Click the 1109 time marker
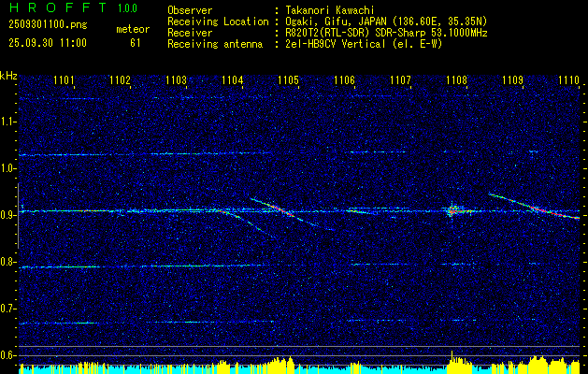The height and width of the screenshot is (374, 588). [x=513, y=79]
